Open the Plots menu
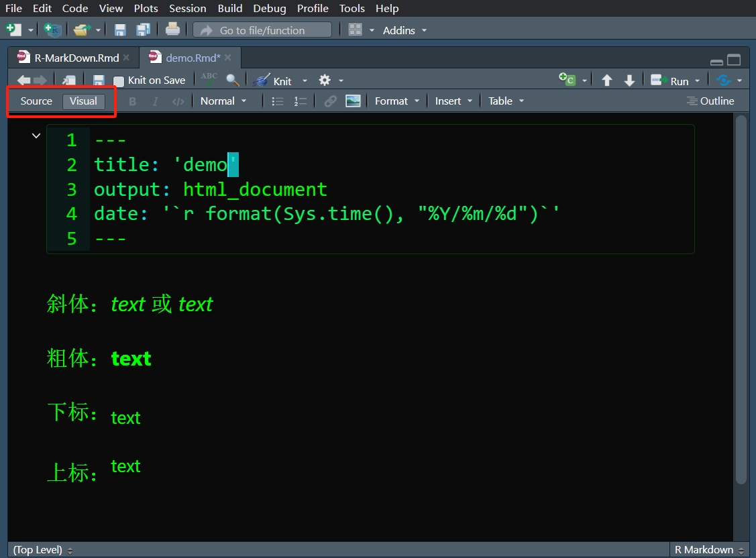 (146, 8)
